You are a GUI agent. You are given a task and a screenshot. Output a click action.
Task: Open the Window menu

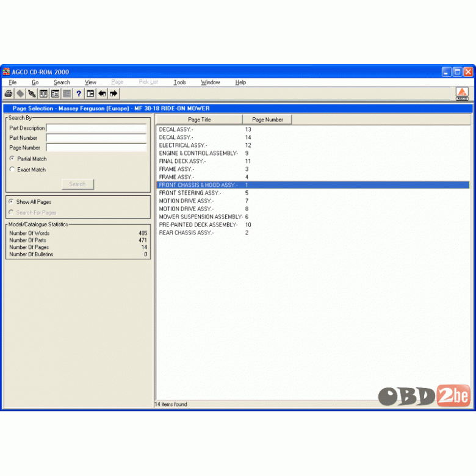[x=211, y=82]
